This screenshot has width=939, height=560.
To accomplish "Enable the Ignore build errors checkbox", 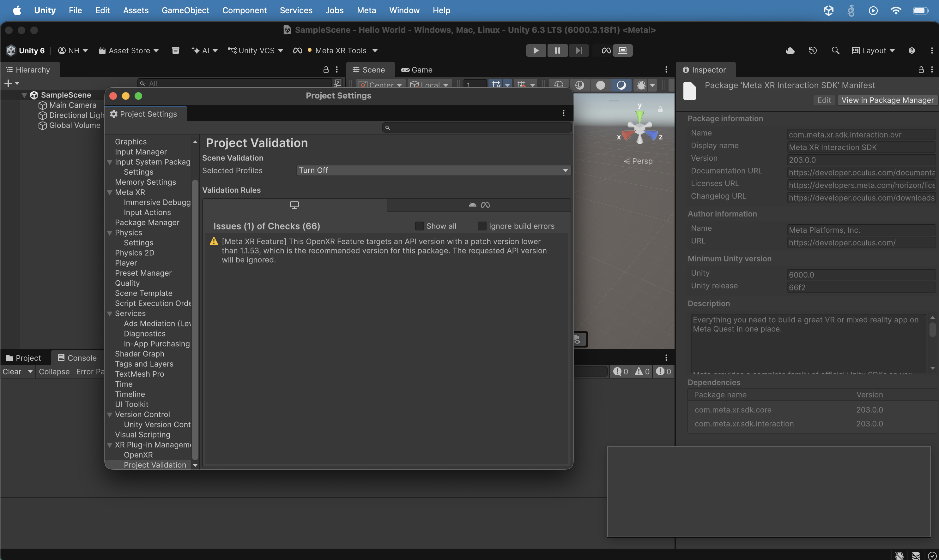I will 482,226.
